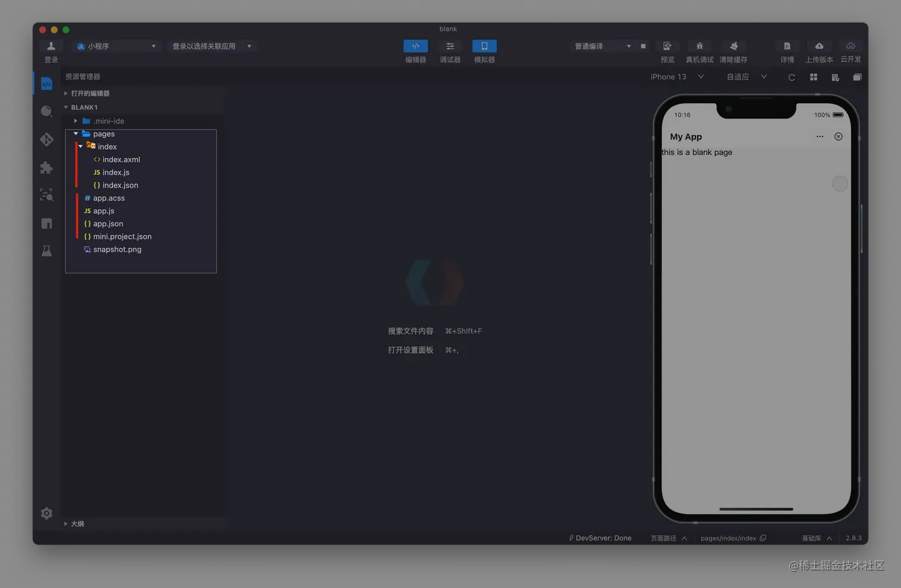Expand the 页面路径 page path selector
Screen dimensions: 901x588
[669, 538]
